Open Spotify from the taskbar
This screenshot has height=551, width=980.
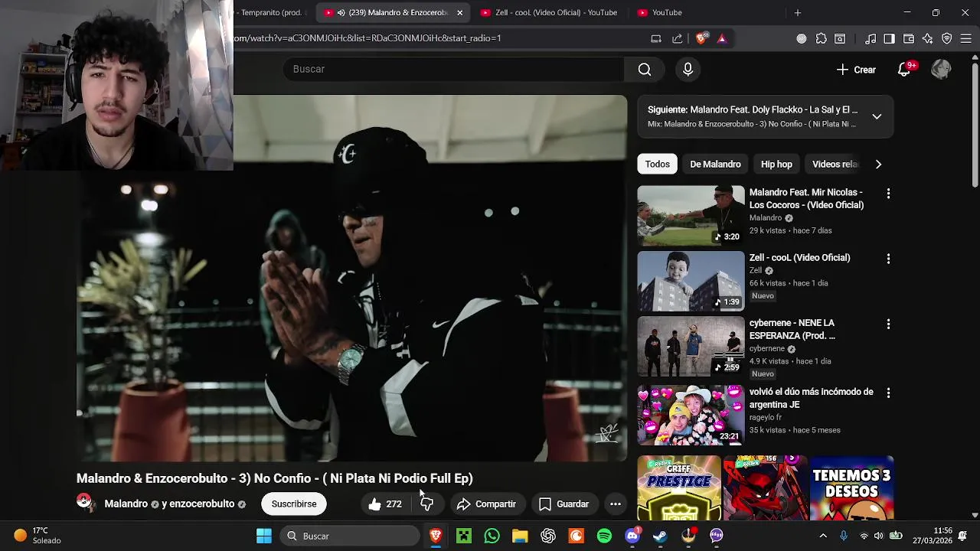(x=604, y=536)
